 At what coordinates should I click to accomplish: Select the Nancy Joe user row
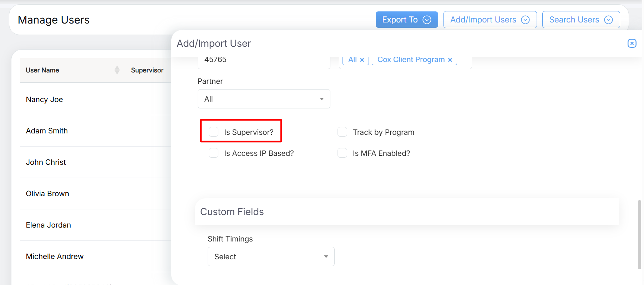click(45, 100)
